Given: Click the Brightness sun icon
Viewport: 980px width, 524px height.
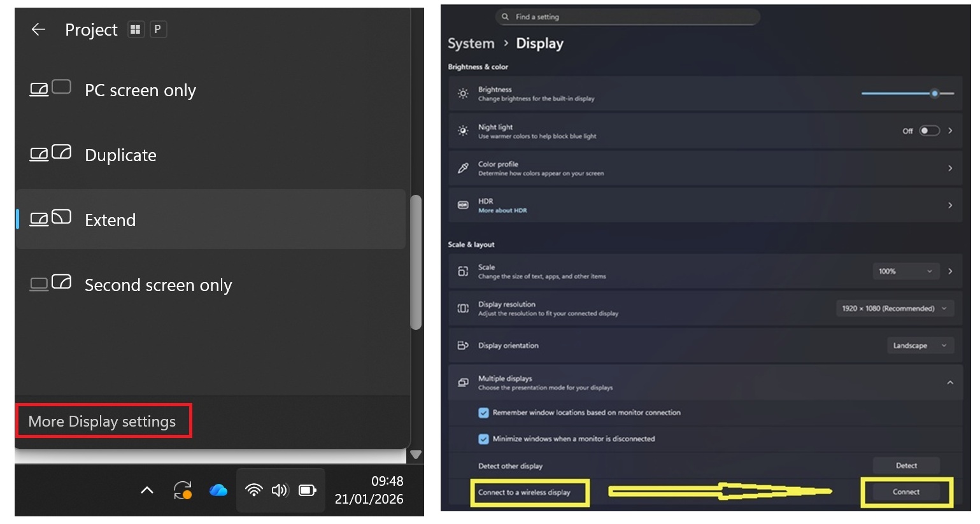Looking at the screenshot, I should pos(464,93).
